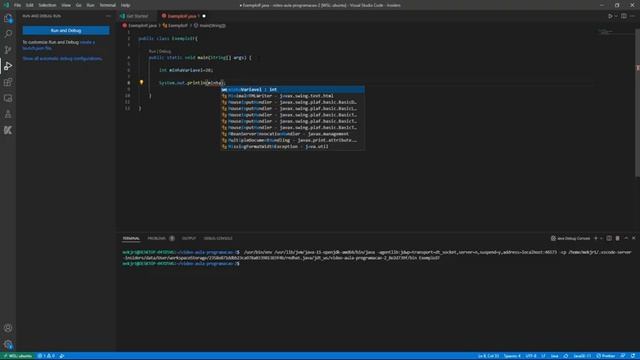This screenshot has height=360, width=640.
Task: Open the Extensions view icon
Action: point(8,82)
